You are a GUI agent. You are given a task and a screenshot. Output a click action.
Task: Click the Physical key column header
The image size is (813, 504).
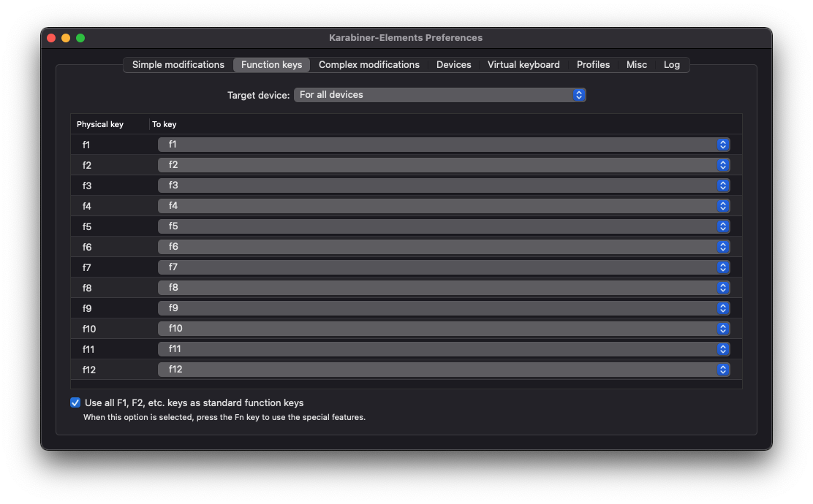(100, 124)
